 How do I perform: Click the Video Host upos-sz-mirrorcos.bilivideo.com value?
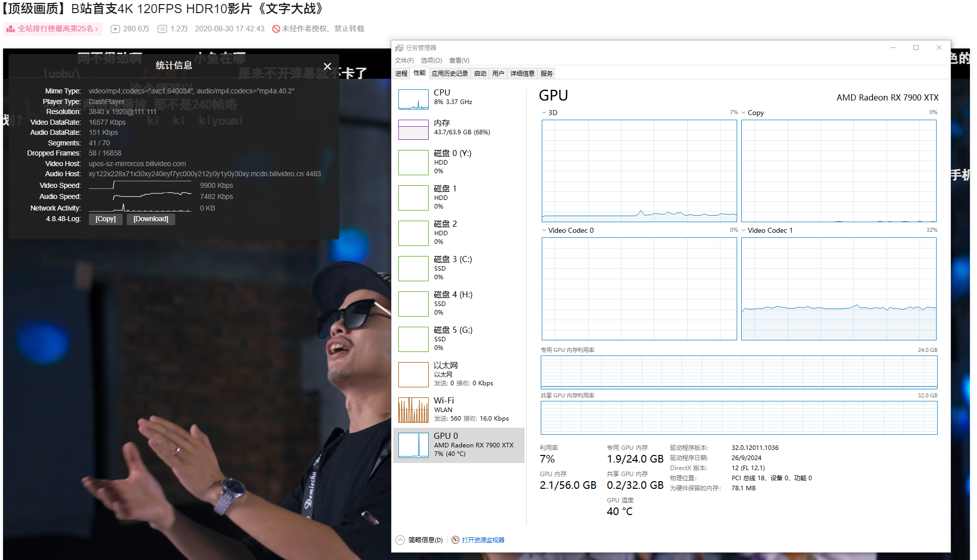(137, 164)
